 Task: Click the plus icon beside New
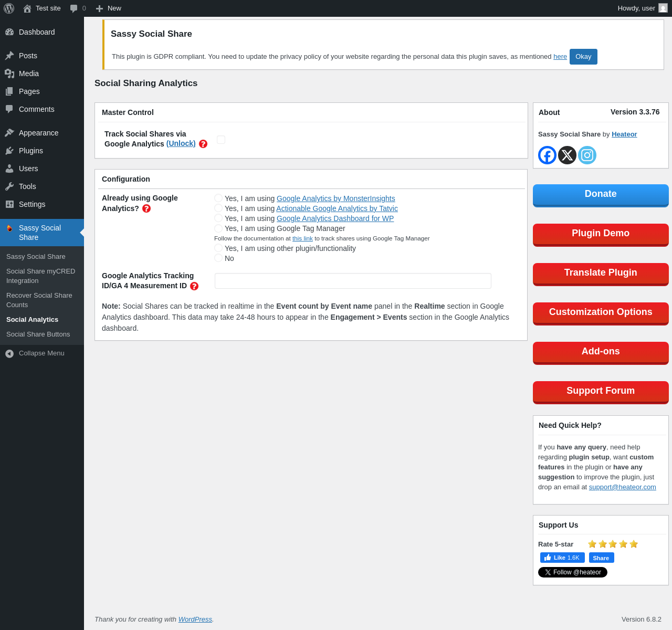pyautogui.click(x=99, y=8)
